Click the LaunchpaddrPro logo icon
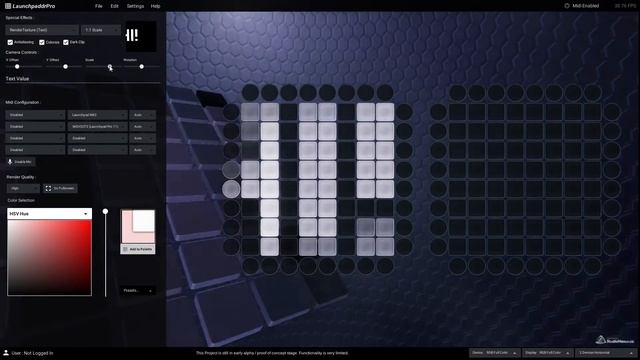The image size is (640, 360). (8, 6)
